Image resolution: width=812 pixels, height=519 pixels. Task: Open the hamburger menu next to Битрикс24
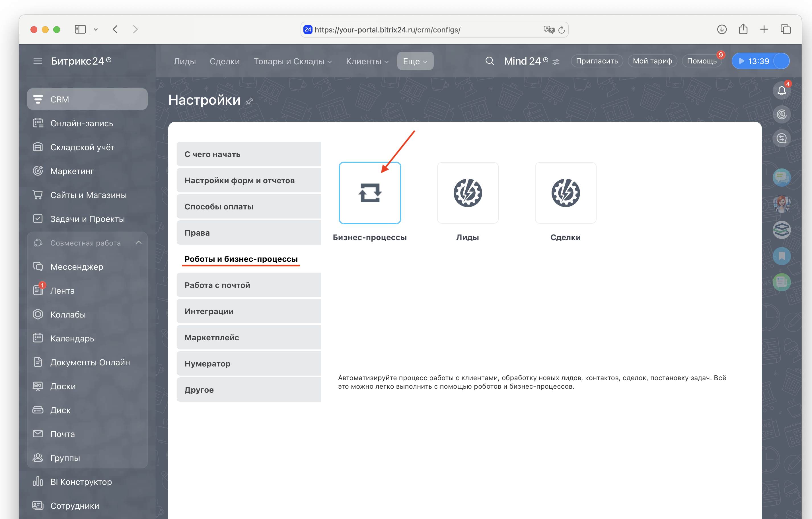coord(38,61)
